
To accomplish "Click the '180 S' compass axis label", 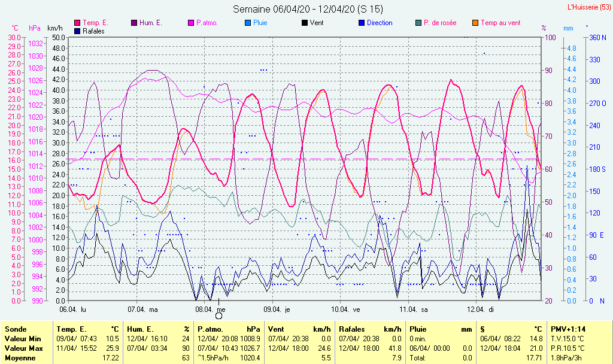I will [x=597, y=169].
